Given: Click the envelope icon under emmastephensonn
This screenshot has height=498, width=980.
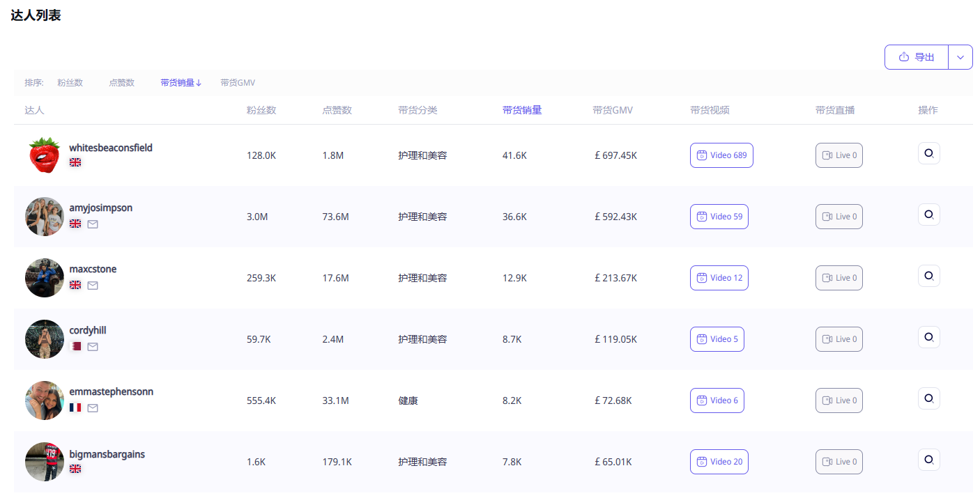Looking at the screenshot, I should (x=93, y=408).
